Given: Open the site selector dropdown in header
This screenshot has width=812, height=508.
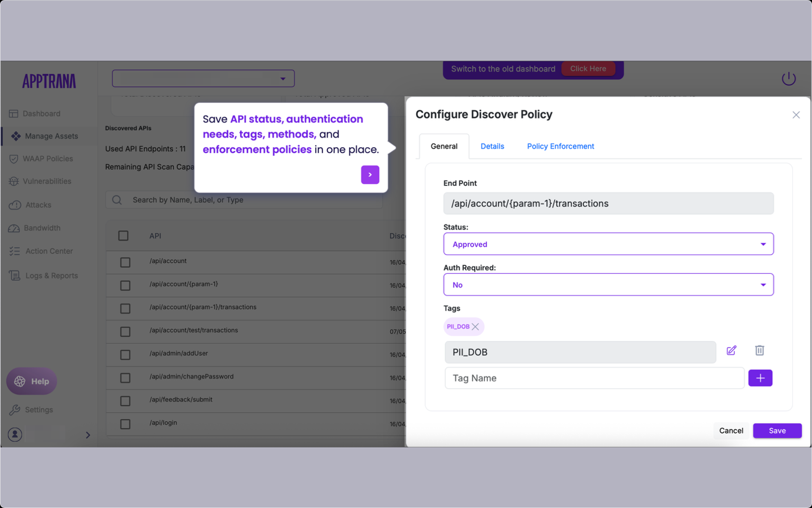Looking at the screenshot, I should click(203, 78).
